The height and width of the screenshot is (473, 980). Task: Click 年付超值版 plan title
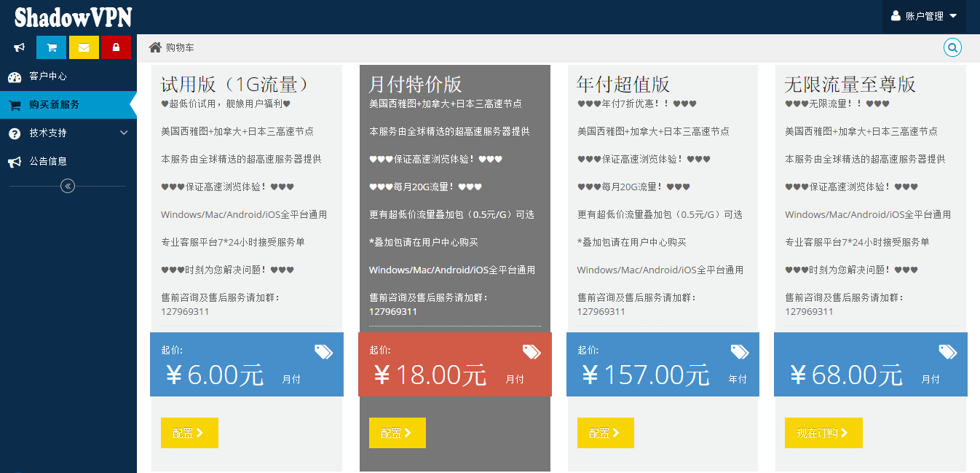click(x=623, y=84)
